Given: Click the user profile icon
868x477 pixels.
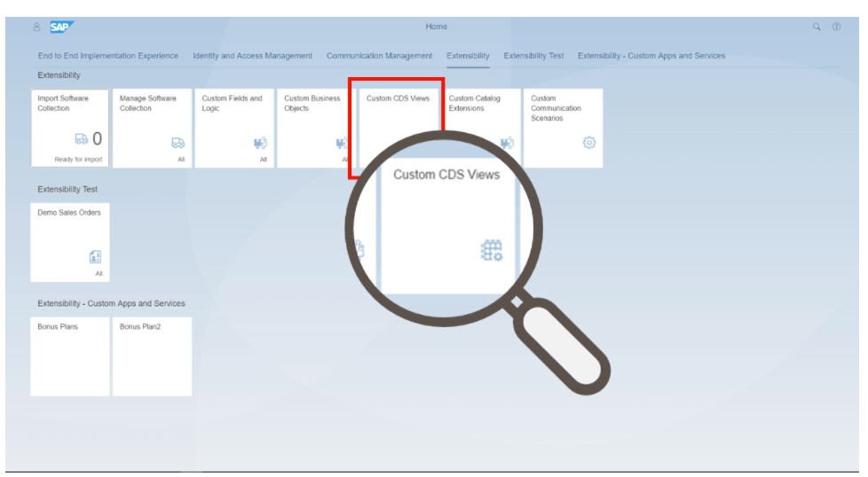Looking at the screenshot, I should pos(36,27).
